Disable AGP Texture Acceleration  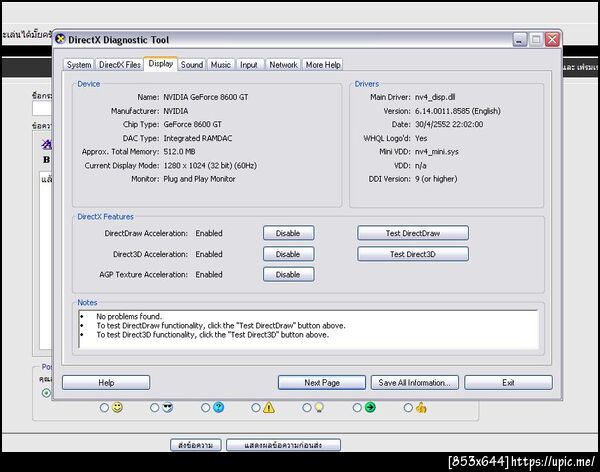[x=289, y=274]
